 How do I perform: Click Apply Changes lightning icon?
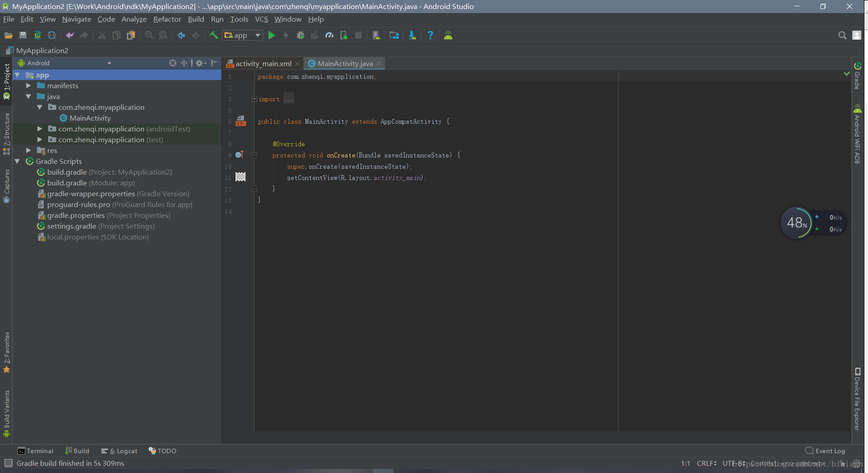pos(286,35)
